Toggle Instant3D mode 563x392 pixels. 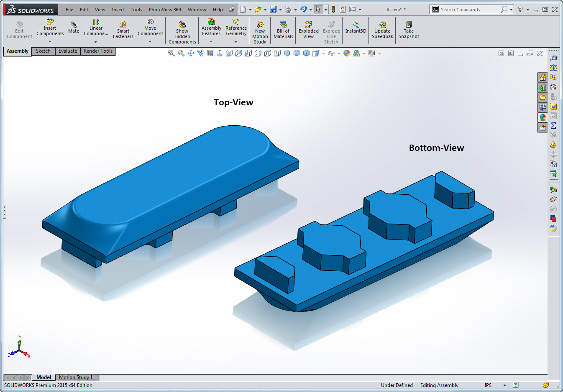(x=356, y=28)
